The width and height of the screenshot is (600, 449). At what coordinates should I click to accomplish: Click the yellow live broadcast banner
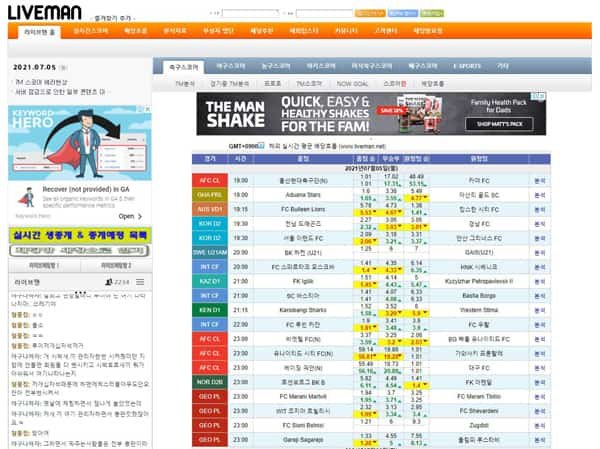[x=80, y=235]
